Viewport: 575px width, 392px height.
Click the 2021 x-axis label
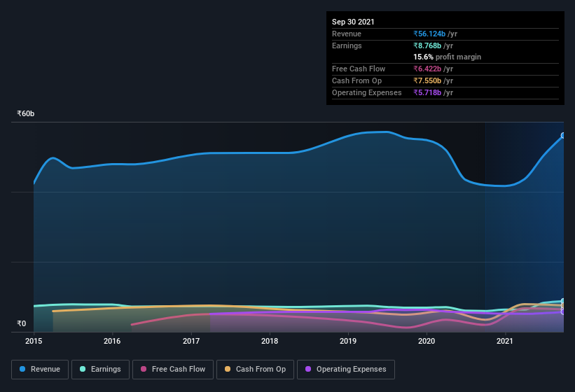tap(505, 341)
